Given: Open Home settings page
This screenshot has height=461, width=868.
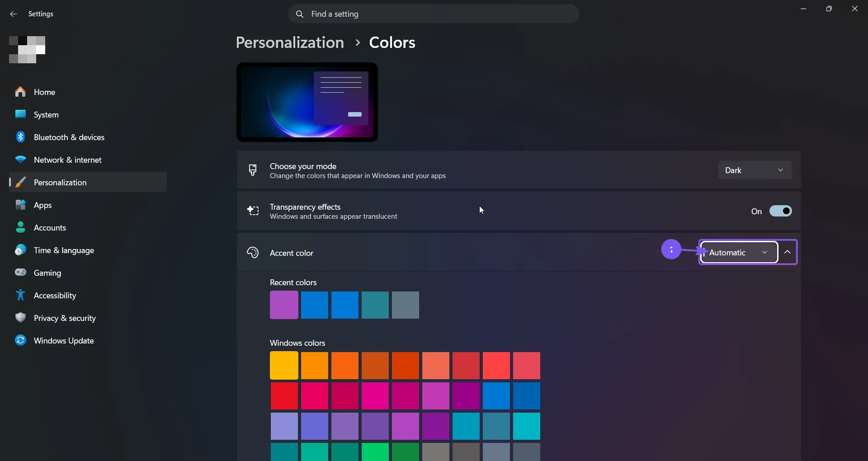Looking at the screenshot, I should [88, 92].
